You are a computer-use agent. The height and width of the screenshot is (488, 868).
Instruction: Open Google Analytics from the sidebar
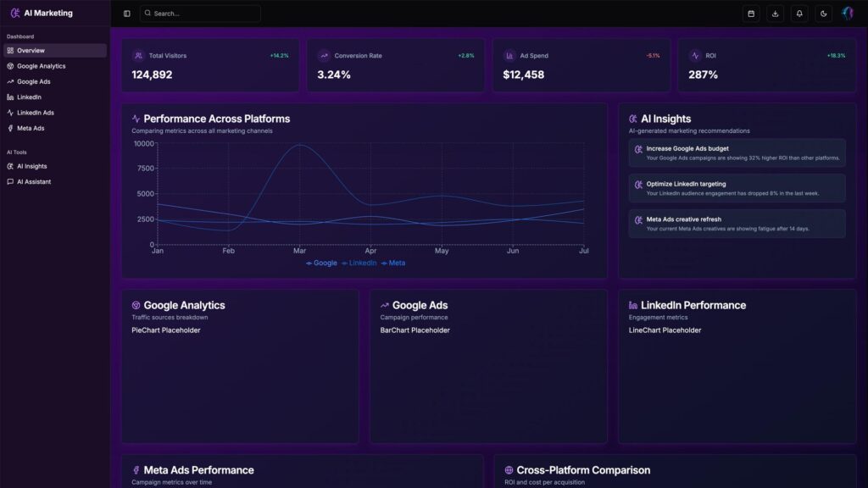(54, 66)
